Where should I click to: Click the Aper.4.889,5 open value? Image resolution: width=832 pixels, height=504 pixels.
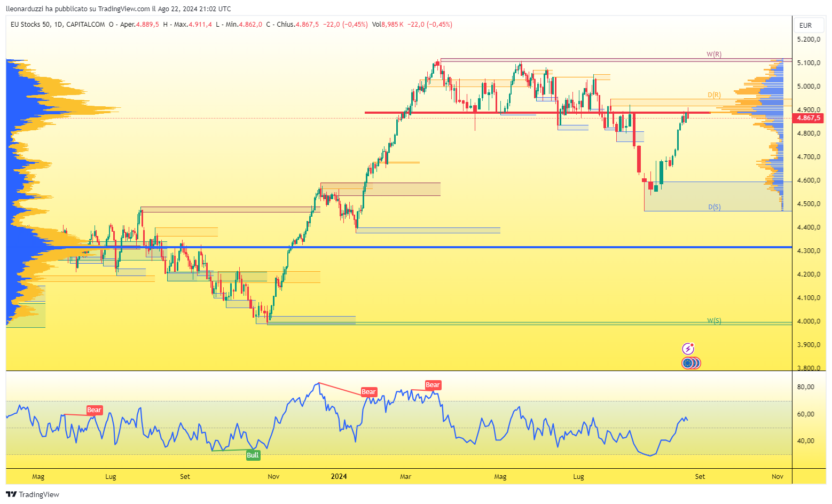(139, 25)
